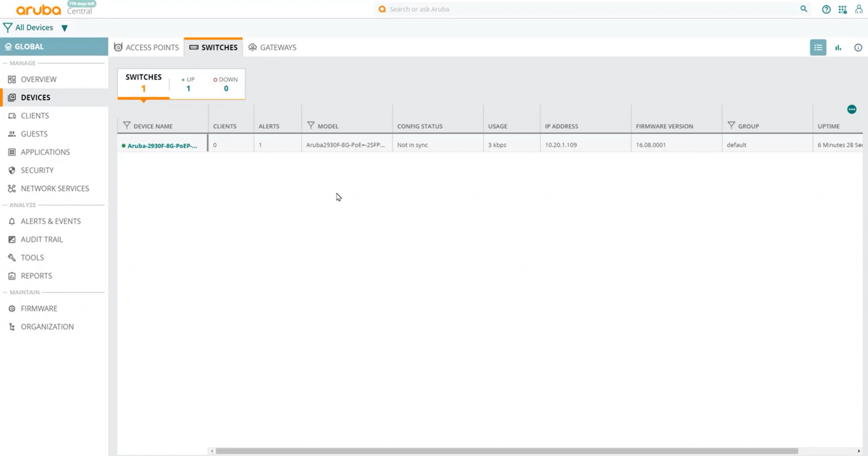The image size is (868, 456).
Task: Select the GLOBAL context header
Action: [x=54, y=47]
